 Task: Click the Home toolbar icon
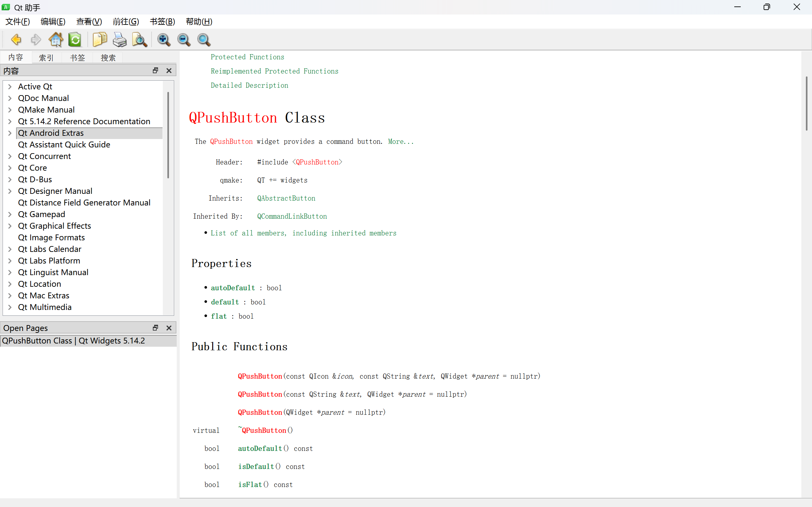pyautogui.click(x=56, y=40)
